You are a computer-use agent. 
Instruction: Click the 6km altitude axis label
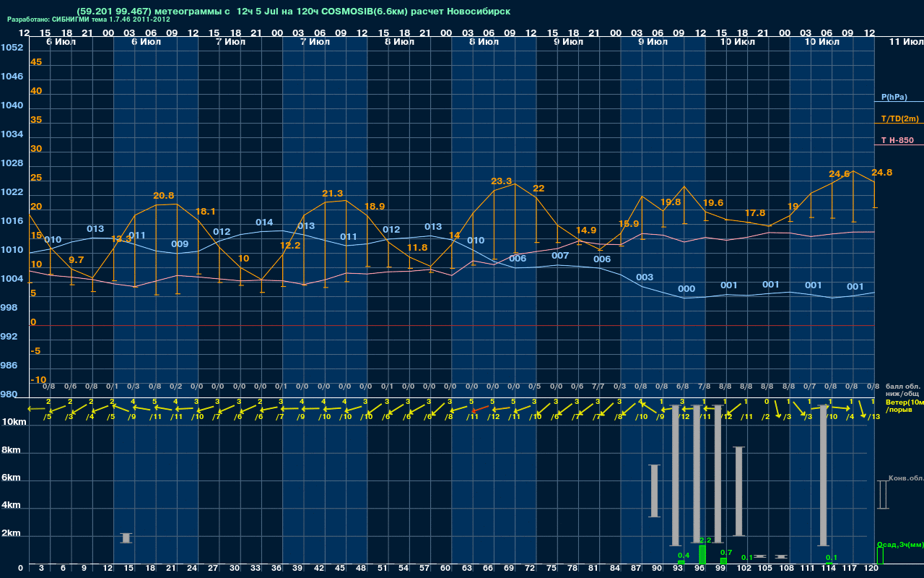10,478
